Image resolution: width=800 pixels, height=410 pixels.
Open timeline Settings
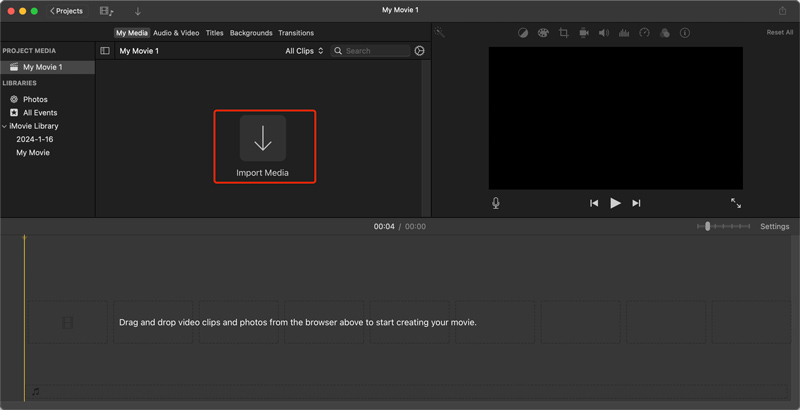point(774,226)
